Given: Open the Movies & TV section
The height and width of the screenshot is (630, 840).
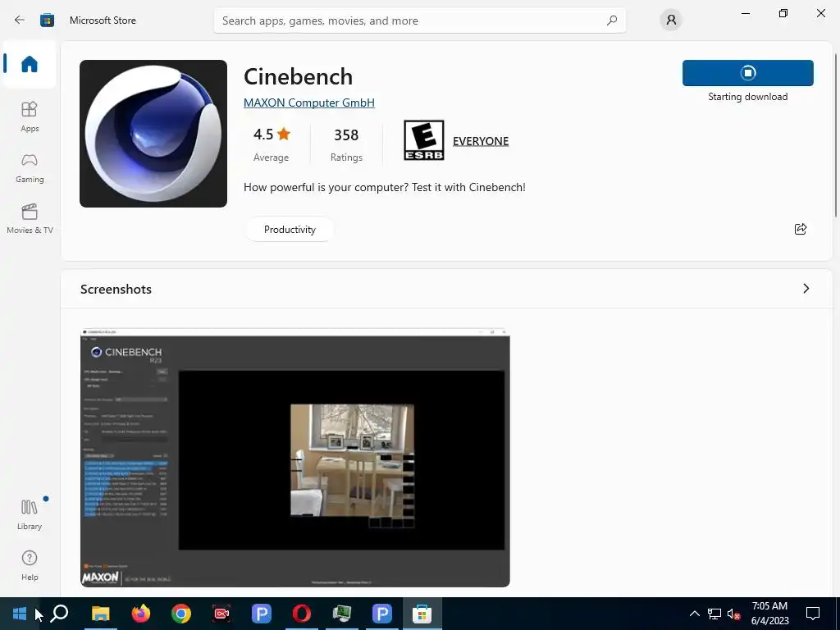Looking at the screenshot, I should 30,218.
